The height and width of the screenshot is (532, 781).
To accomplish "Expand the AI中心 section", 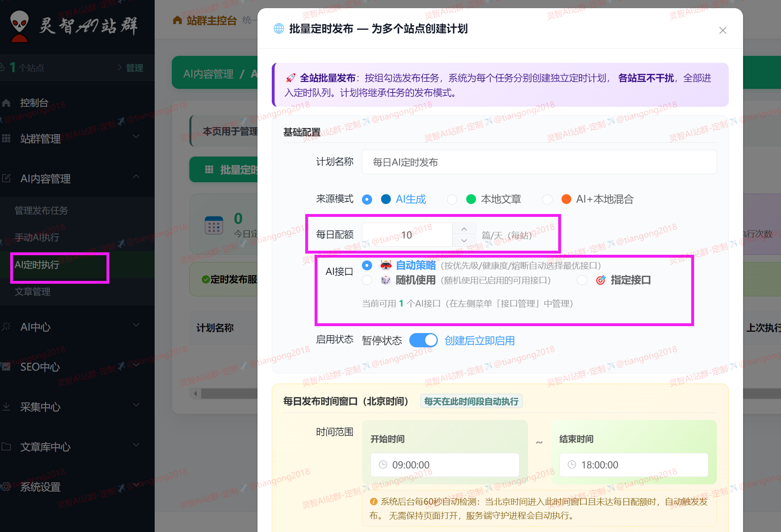I will coord(136,324).
